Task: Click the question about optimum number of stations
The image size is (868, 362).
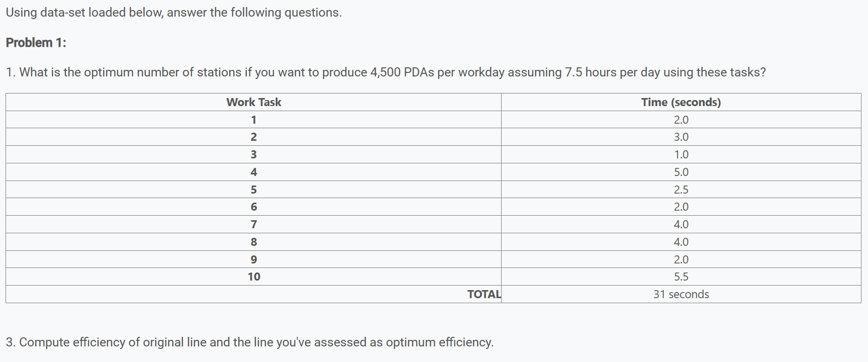Action: [x=386, y=72]
